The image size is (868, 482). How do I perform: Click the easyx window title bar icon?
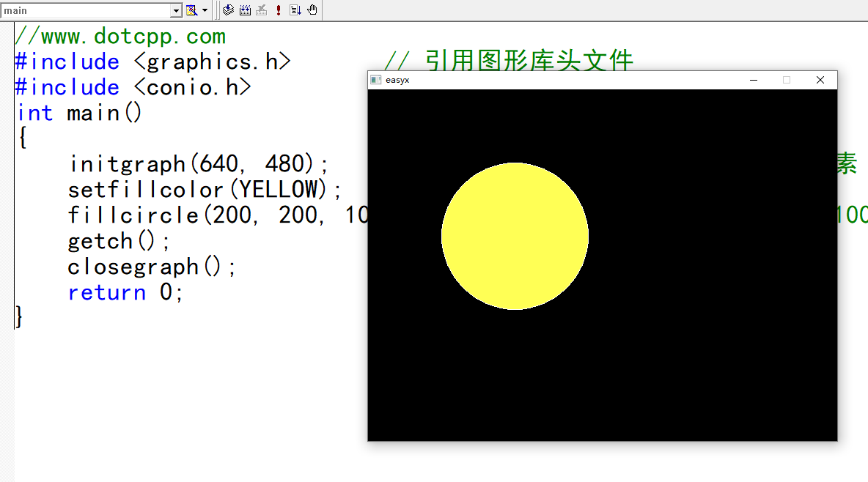point(375,80)
